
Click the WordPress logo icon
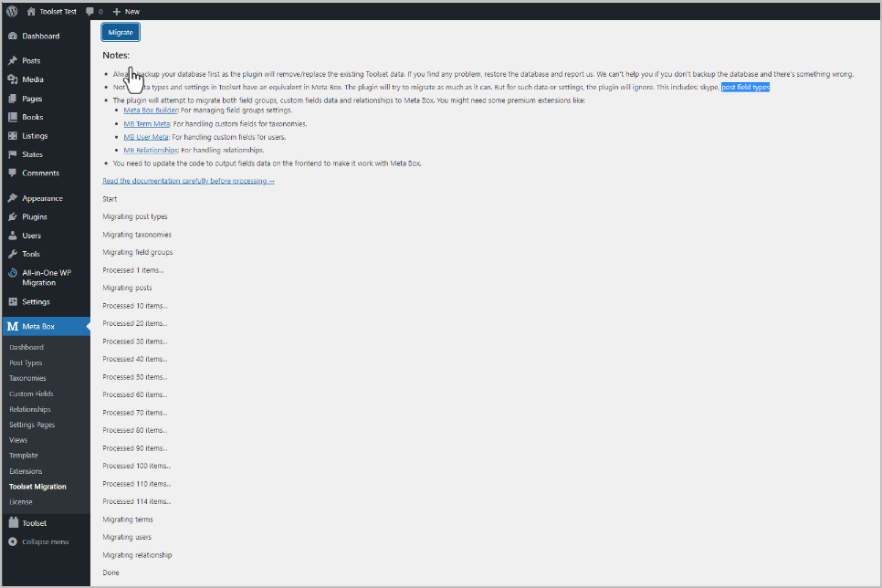12,11
